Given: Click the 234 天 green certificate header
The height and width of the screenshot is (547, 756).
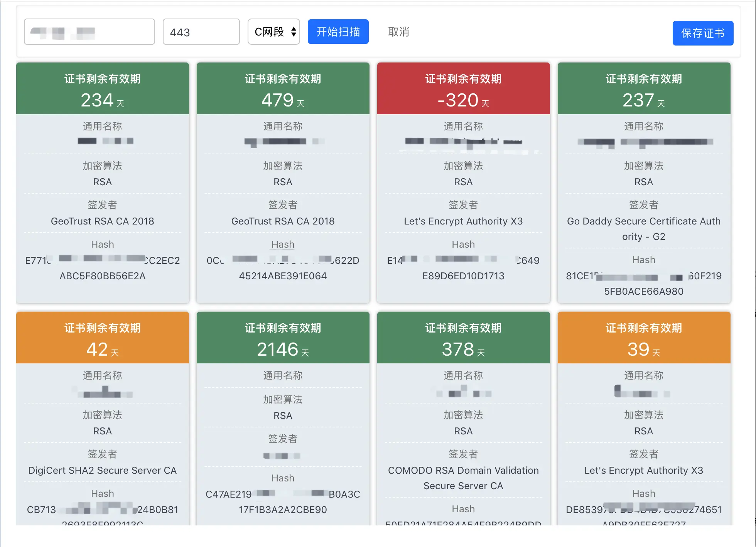Looking at the screenshot, I should tap(102, 88).
